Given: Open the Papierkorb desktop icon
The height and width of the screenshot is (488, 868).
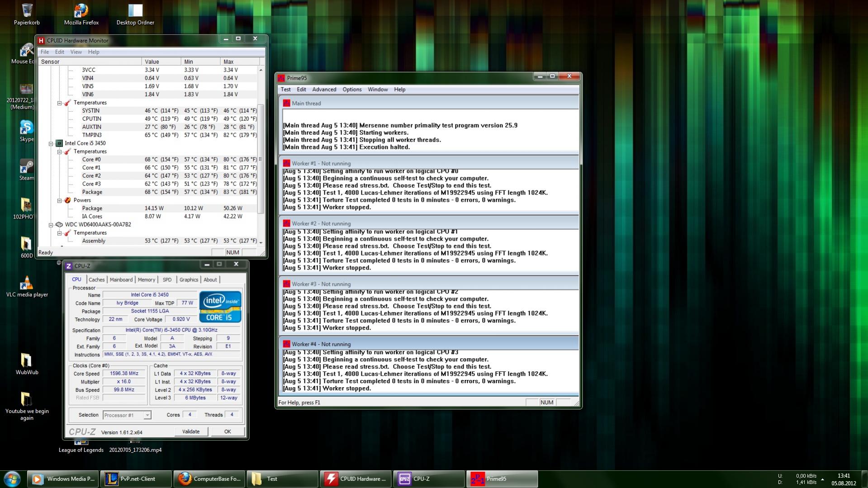Looking at the screenshot, I should point(27,14).
